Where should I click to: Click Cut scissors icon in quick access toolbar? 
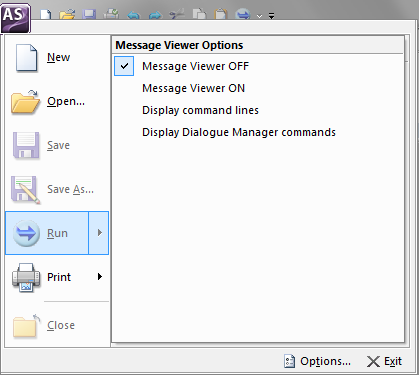[x=177, y=15]
